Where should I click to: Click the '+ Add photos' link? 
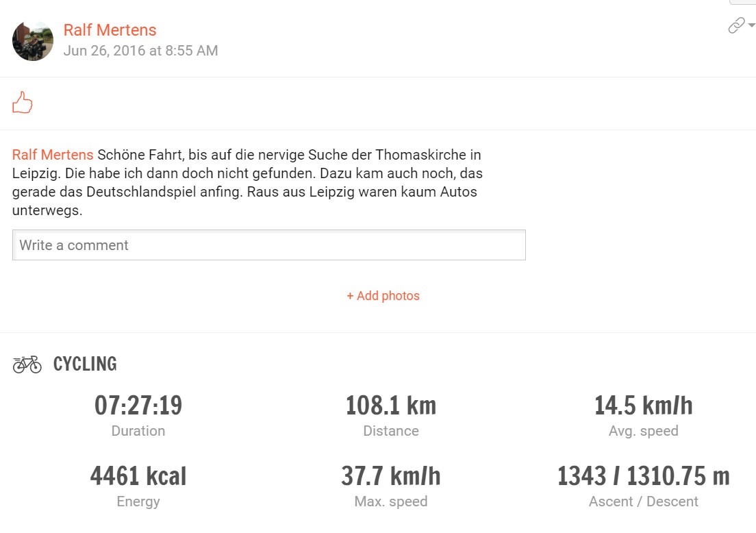click(x=383, y=296)
